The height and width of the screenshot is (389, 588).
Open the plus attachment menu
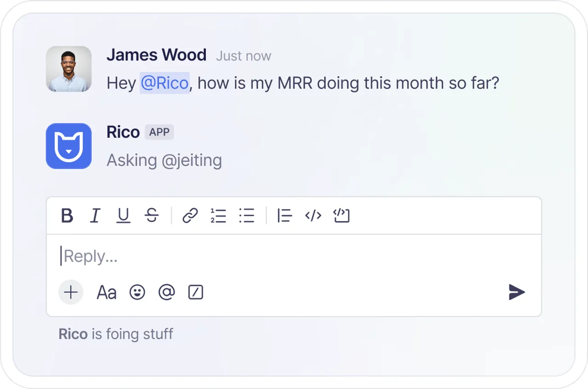pyautogui.click(x=71, y=292)
